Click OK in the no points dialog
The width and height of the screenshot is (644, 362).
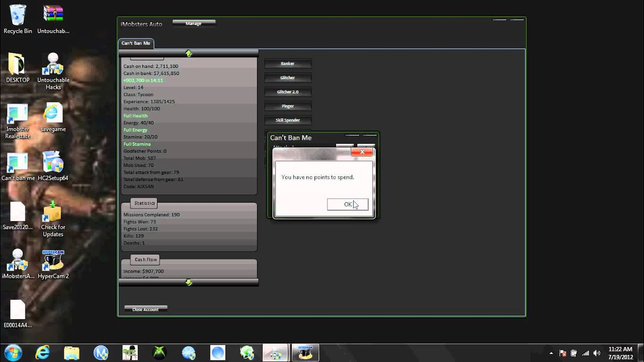[x=348, y=204]
